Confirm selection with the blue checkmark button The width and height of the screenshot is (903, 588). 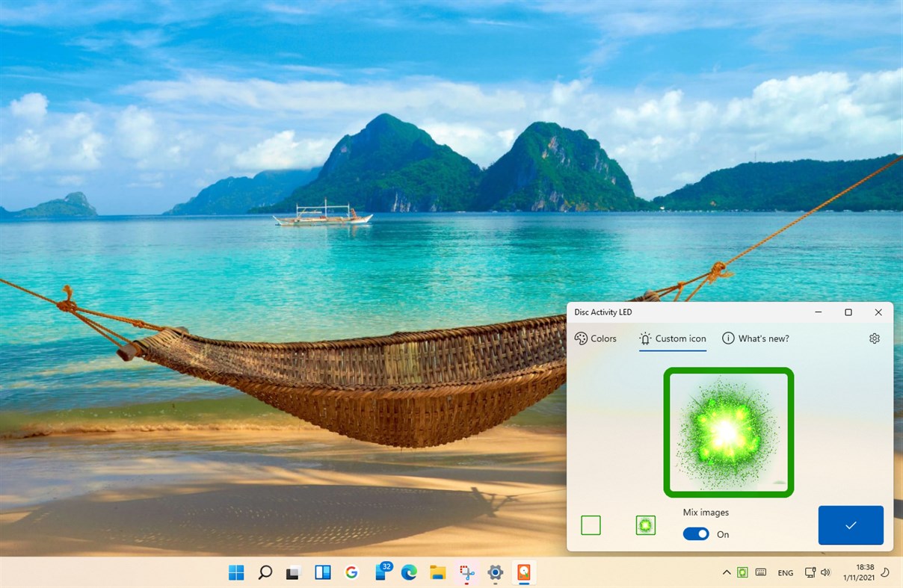pos(851,525)
